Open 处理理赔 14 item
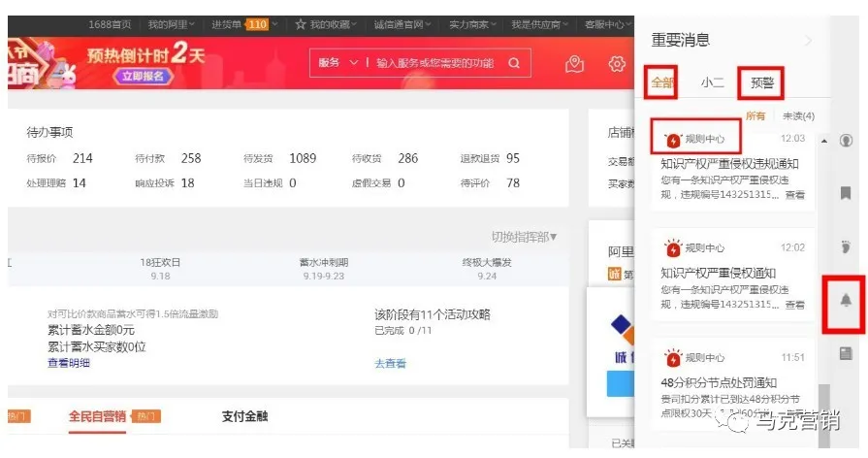Image resolution: width=868 pixels, height=458 pixels. (x=56, y=183)
